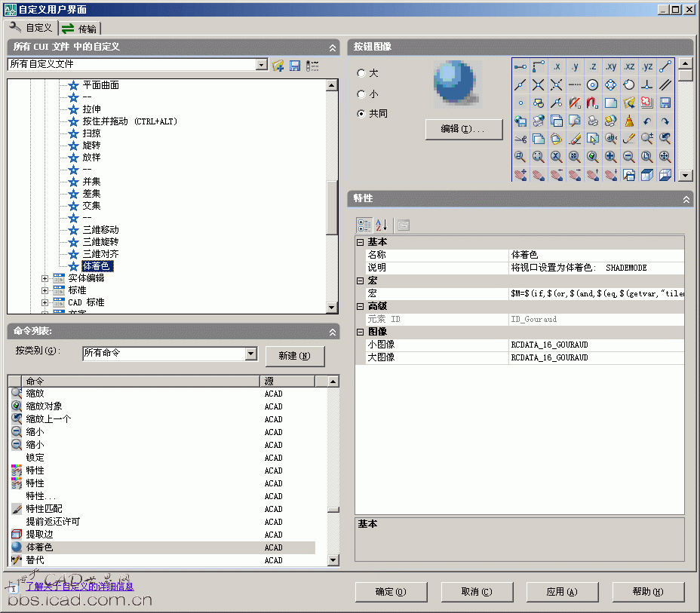The image size is (700, 613).
Task: Click the save customization files floppy icon
Action: click(295, 66)
